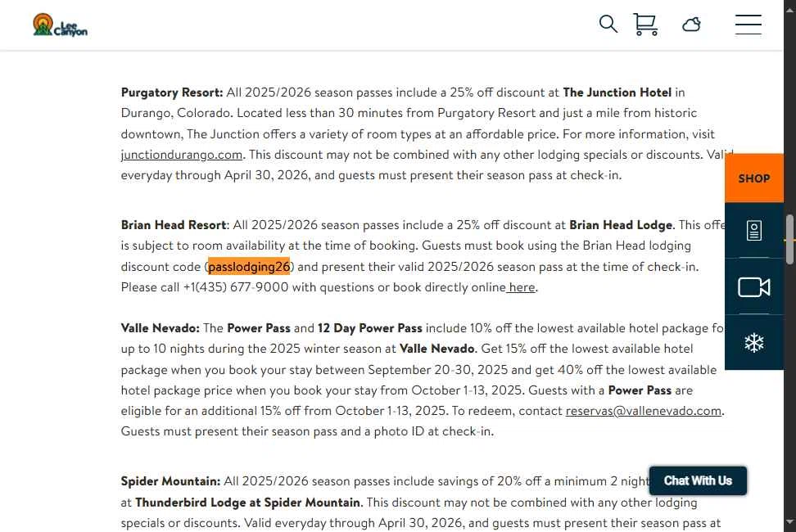The width and height of the screenshot is (796, 532).
Task: Click the Spider Mountain heading text
Action: (170, 481)
